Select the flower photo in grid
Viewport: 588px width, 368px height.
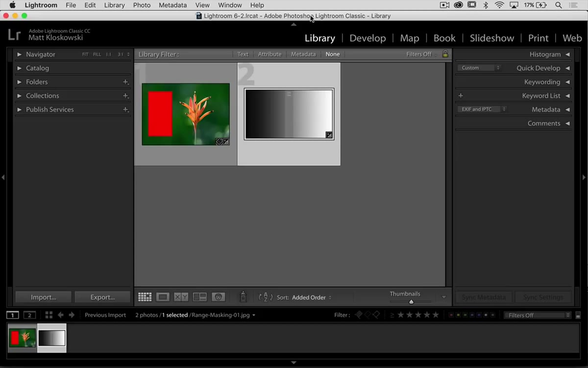tap(186, 114)
